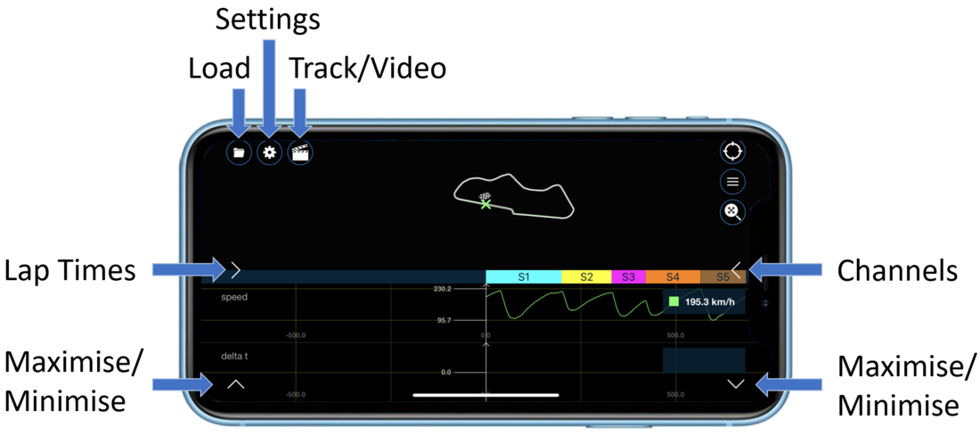Image resolution: width=980 pixels, height=444 pixels.
Task: Click the green legend square beside 195.3 km/h
Action: click(674, 301)
